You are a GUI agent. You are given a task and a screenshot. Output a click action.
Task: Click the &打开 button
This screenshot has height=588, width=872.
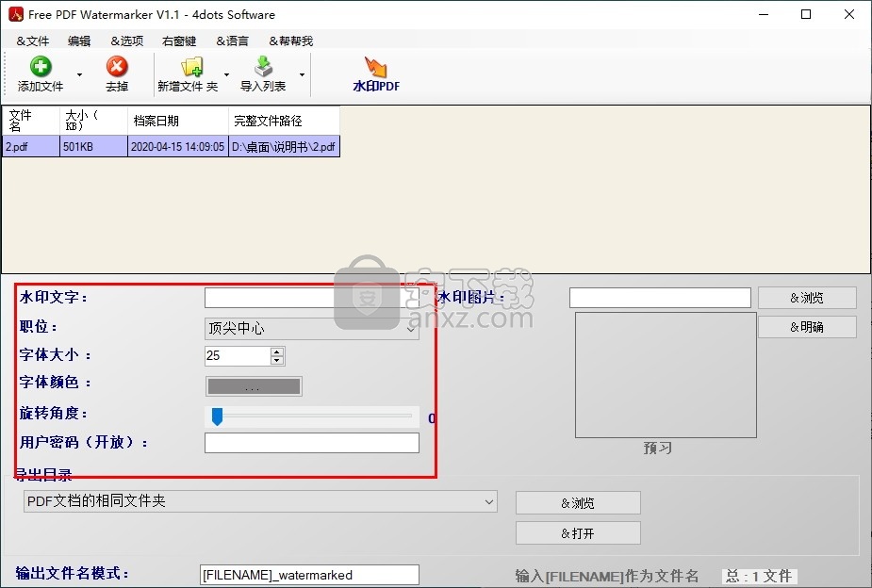pos(578,533)
